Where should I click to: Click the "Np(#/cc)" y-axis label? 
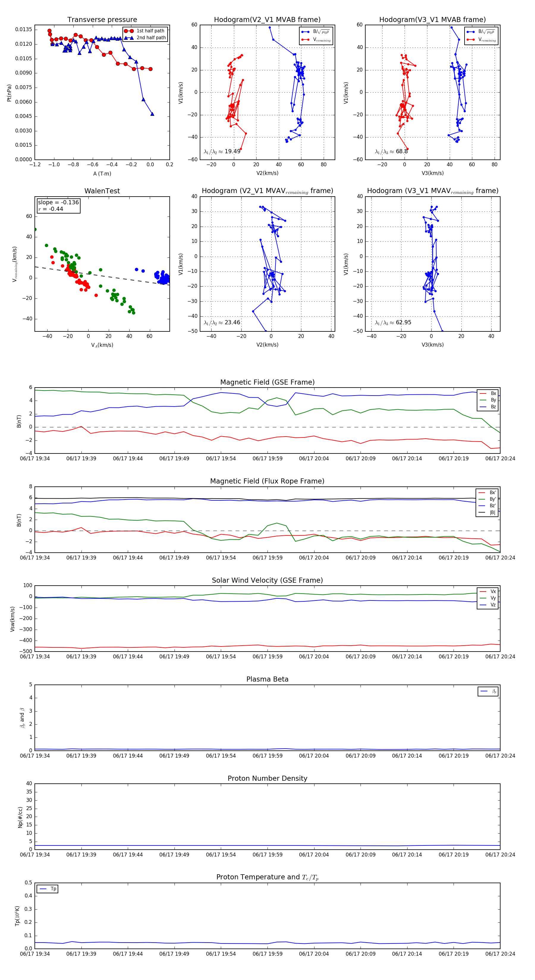tap(20, 817)
